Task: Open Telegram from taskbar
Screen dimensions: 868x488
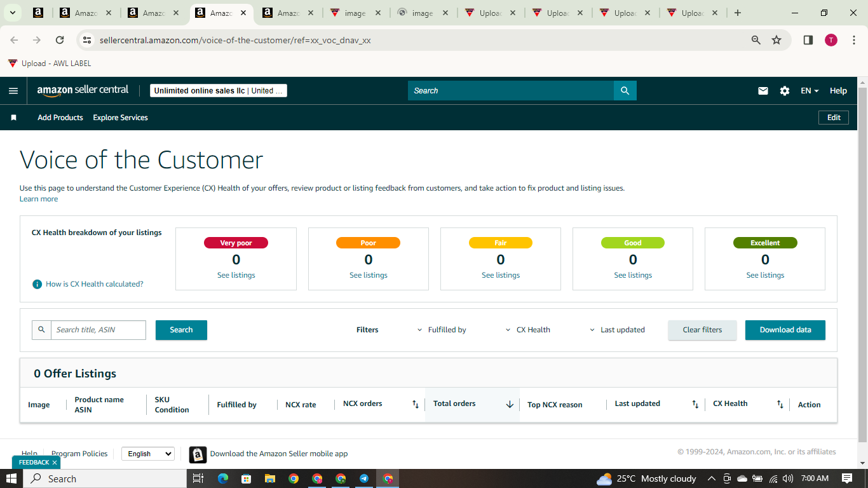Action: click(364, 478)
